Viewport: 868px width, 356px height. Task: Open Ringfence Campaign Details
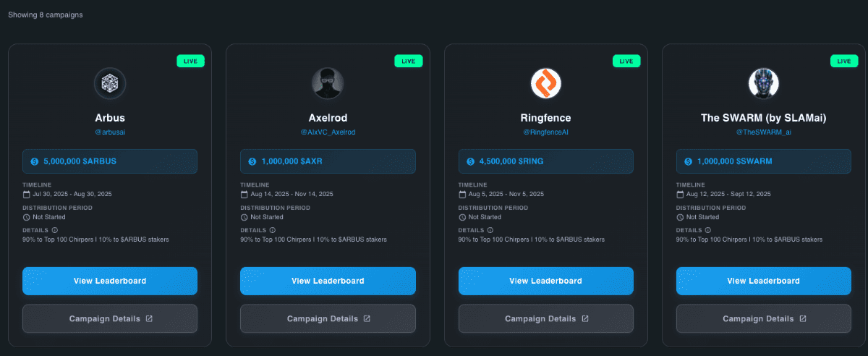tap(545, 318)
